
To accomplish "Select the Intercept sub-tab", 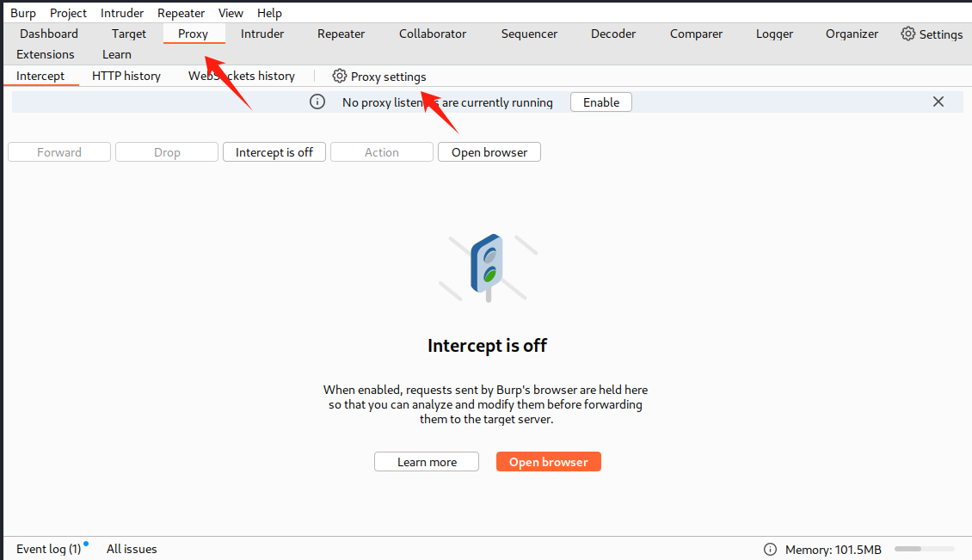I will (x=40, y=76).
